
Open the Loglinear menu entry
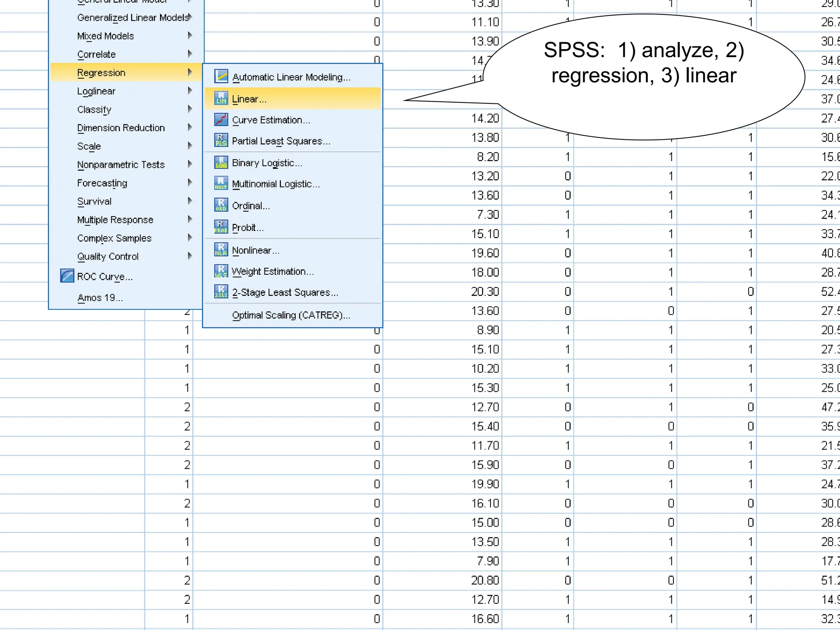pos(126,91)
